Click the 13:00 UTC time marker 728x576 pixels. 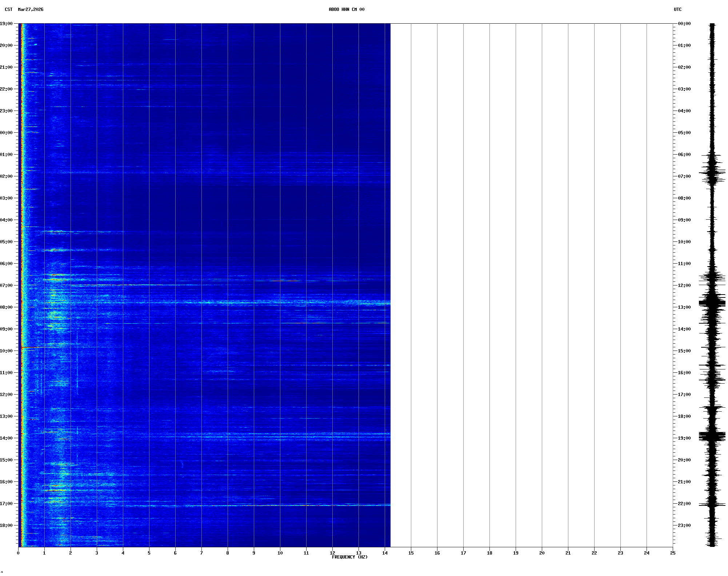[x=684, y=307]
